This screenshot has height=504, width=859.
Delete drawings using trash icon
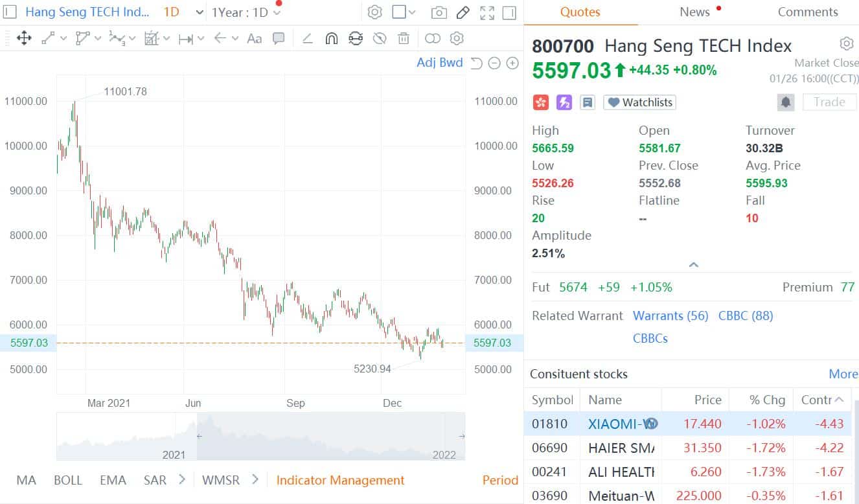click(404, 38)
